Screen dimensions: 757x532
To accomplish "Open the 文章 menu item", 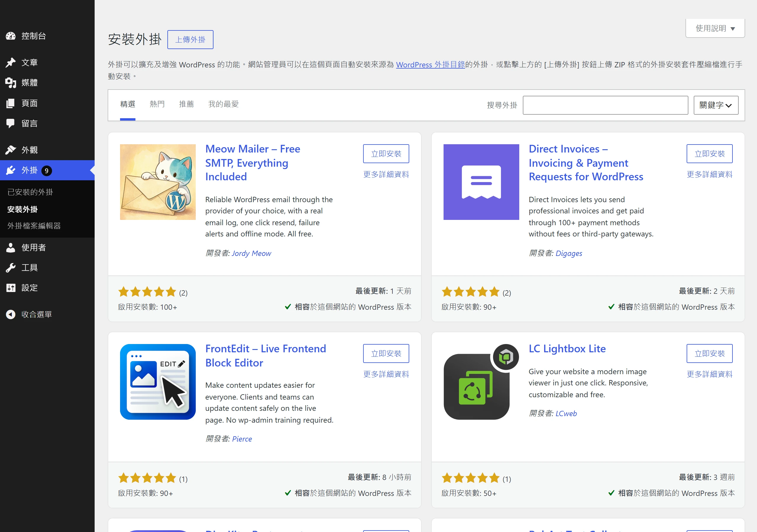I will click(47, 63).
